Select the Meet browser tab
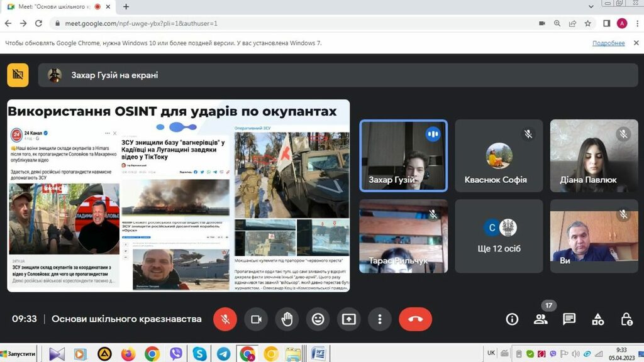The height and width of the screenshot is (362, 644). (x=53, y=7)
